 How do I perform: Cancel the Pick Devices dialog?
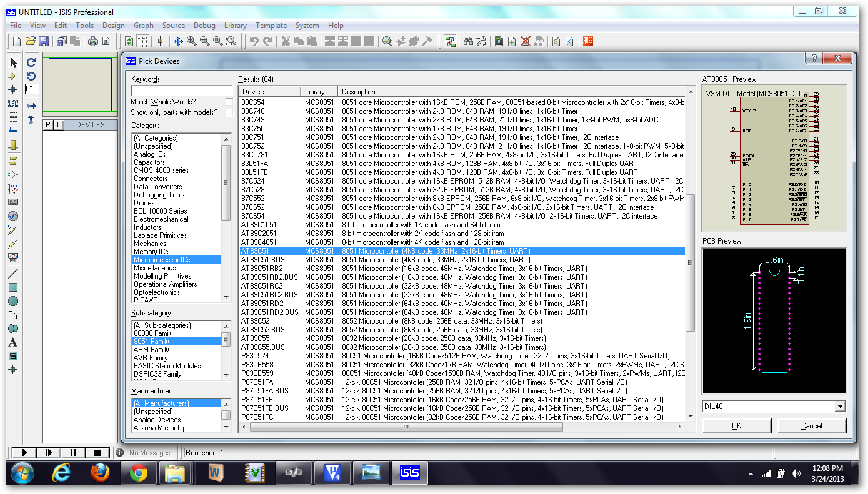(811, 425)
